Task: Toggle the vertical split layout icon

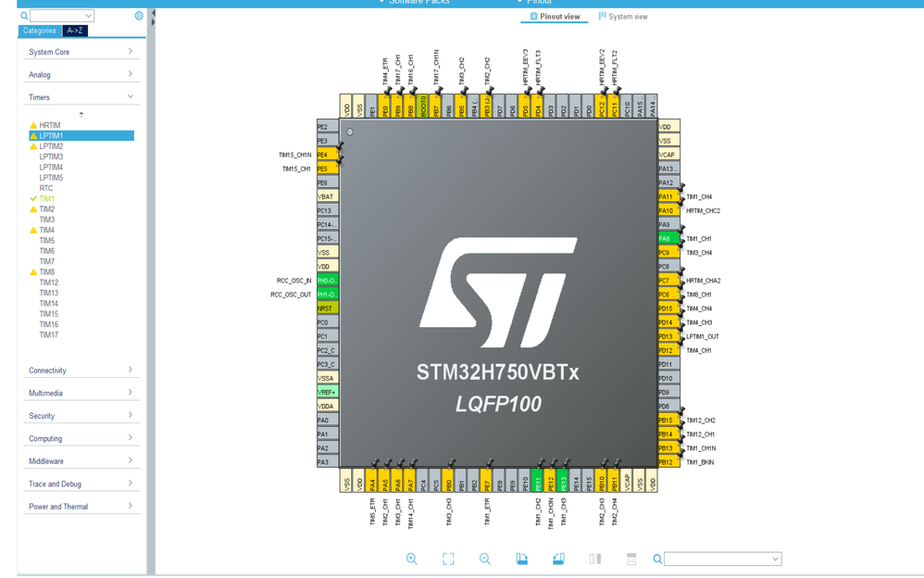Action: (595, 559)
